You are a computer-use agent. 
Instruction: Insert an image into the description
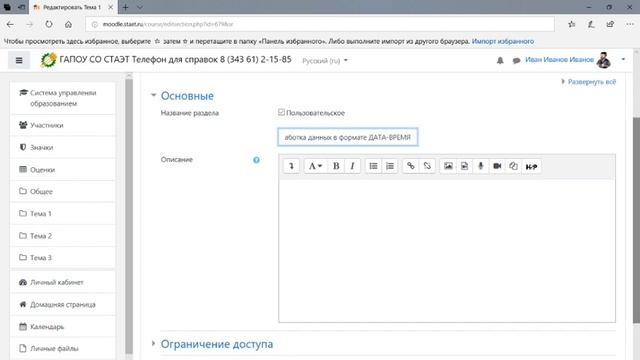(448, 166)
